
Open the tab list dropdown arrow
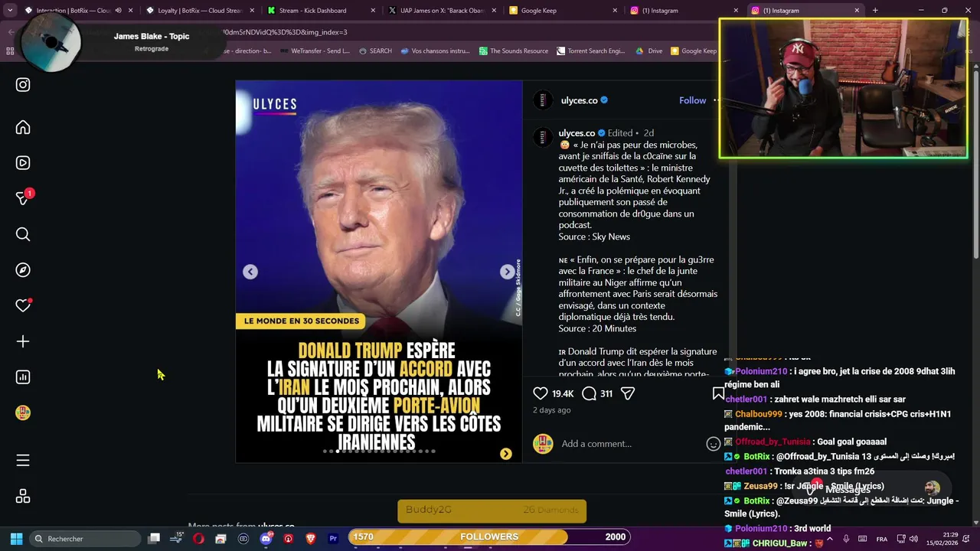click(10, 11)
